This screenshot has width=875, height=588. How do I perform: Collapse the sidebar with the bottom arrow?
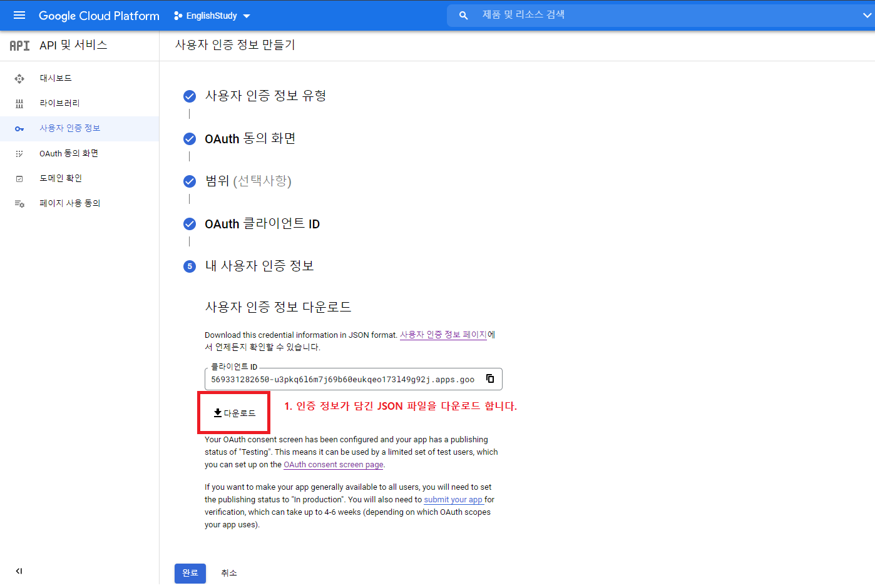(x=19, y=570)
